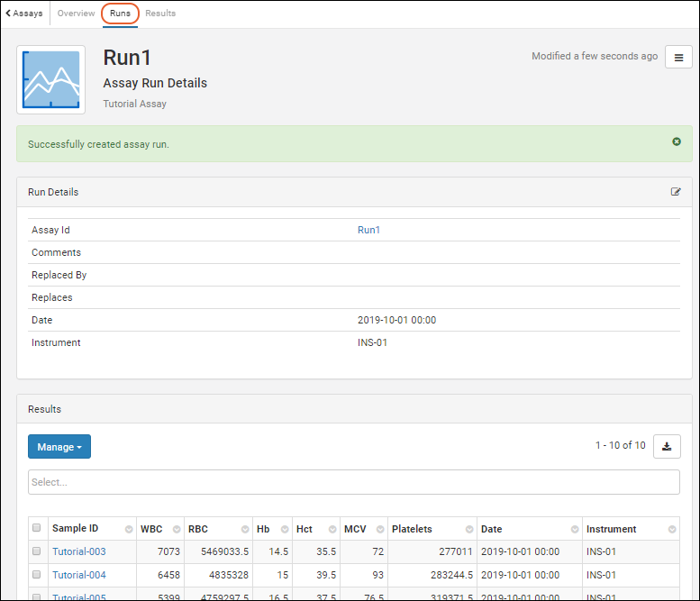The height and width of the screenshot is (601, 700).
Task: Open the Platelets column dropdown arrow
Action: tap(468, 529)
